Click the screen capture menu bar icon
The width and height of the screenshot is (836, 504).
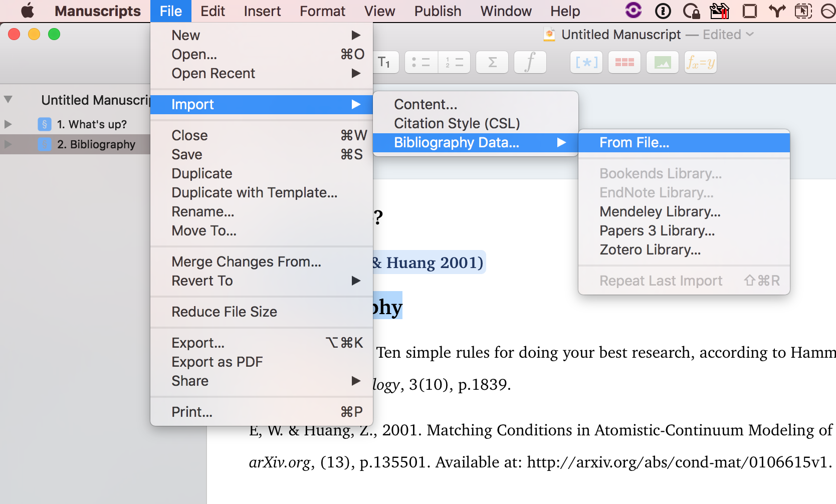pos(803,11)
